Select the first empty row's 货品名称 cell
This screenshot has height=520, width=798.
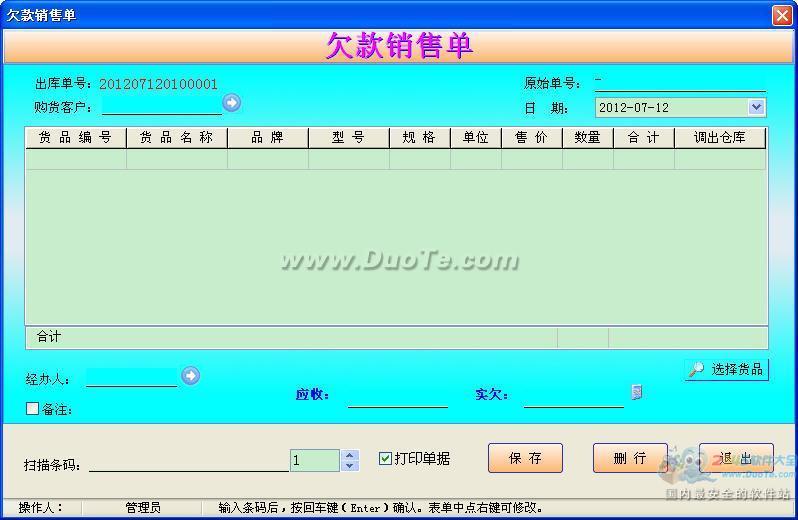(177, 159)
